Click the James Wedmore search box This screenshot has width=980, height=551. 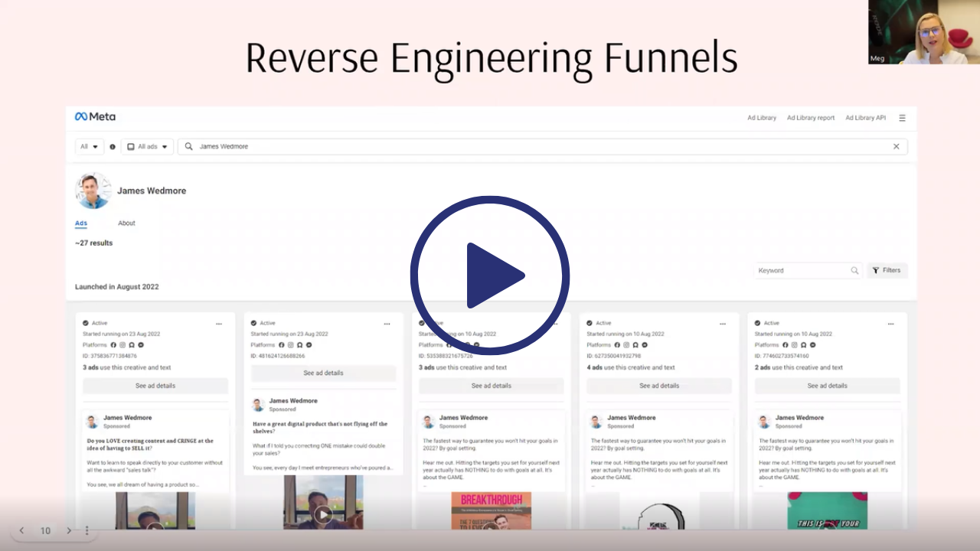coord(543,146)
